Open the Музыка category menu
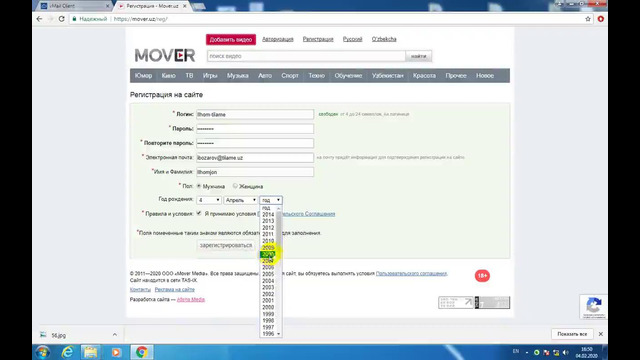Screen dimensions: 640x360 click(x=238, y=76)
